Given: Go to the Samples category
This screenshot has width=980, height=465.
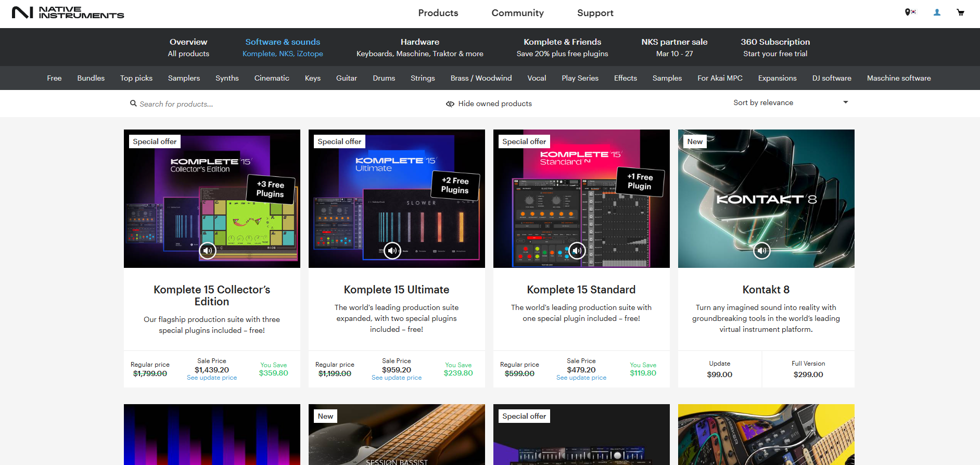Looking at the screenshot, I should pos(667,78).
